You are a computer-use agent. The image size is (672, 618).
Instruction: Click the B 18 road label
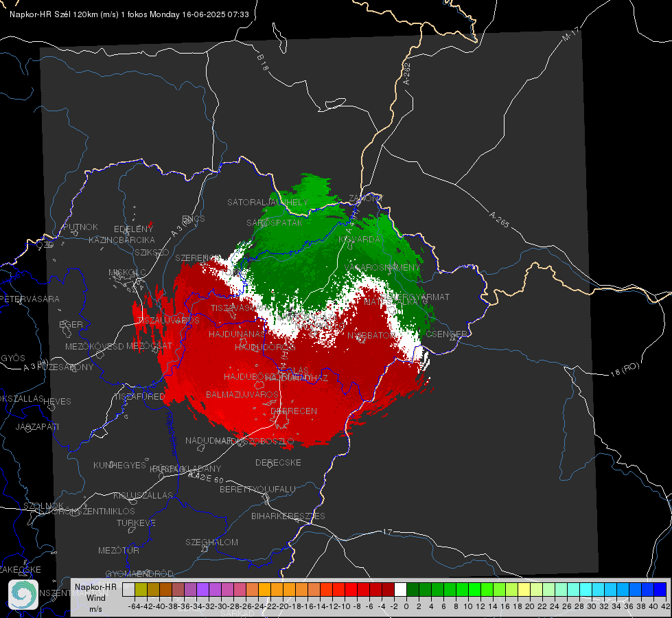263,62
